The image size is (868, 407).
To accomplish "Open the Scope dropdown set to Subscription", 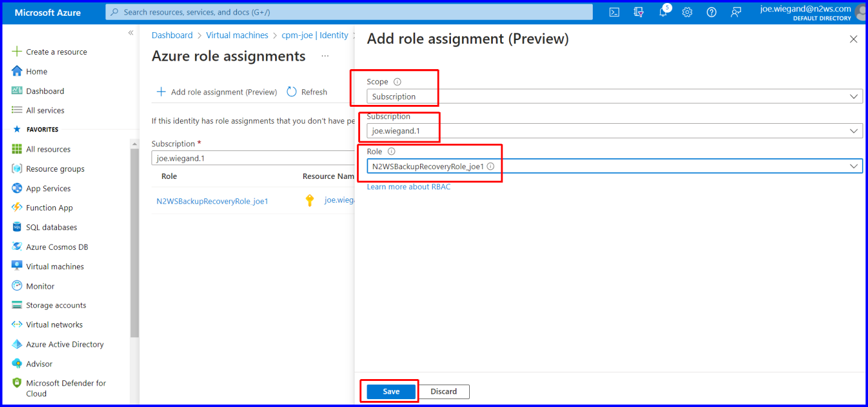I will [615, 96].
